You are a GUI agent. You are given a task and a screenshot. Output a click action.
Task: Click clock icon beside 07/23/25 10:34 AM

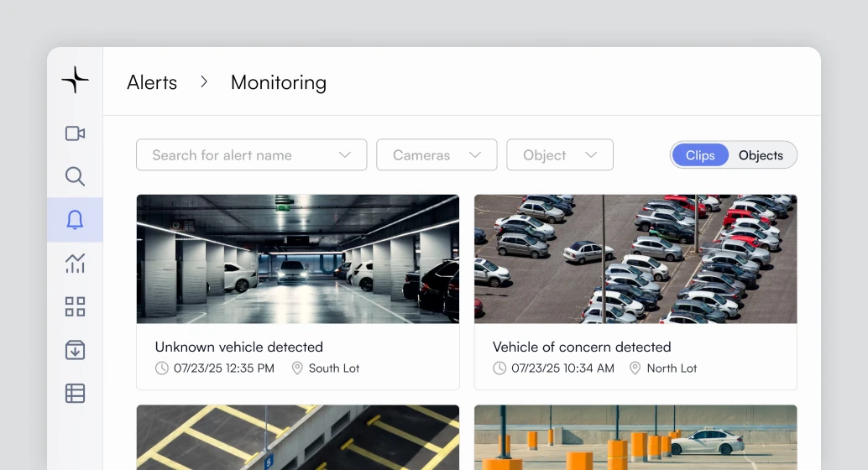click(499, 368)
